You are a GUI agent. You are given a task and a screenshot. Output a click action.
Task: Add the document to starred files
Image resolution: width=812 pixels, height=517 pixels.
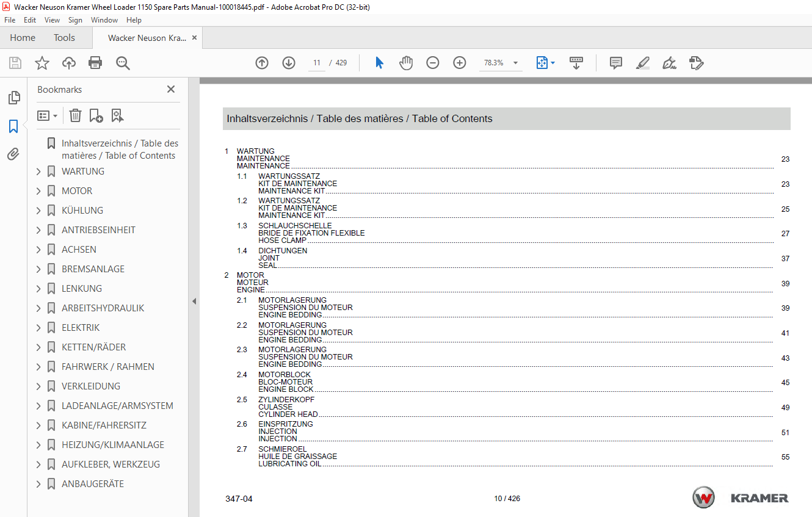42,63
